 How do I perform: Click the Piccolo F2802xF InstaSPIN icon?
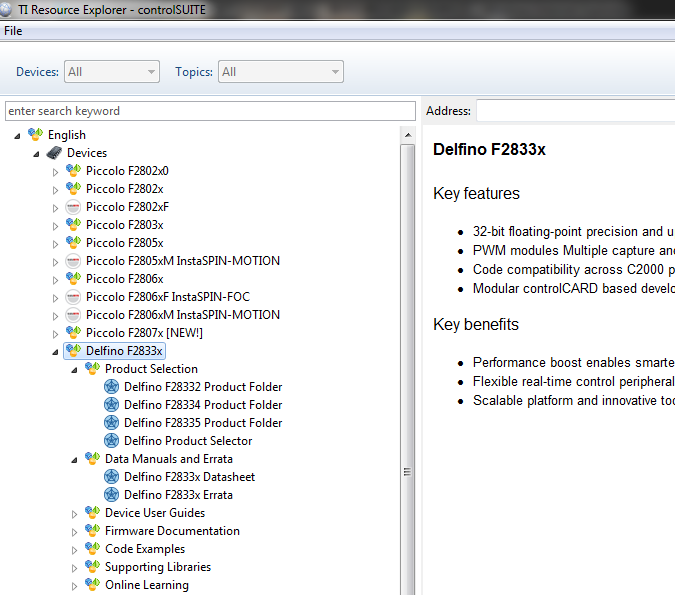(73, 207)
